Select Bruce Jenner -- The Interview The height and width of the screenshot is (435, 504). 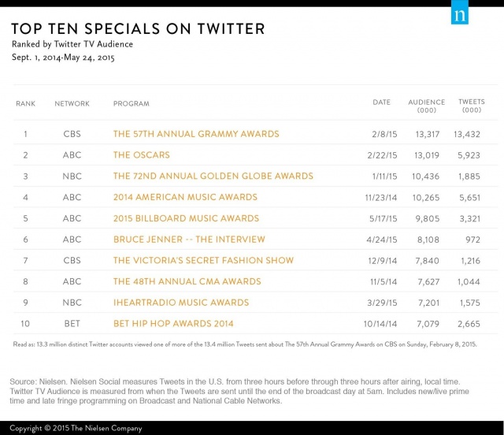click(189, 240)
